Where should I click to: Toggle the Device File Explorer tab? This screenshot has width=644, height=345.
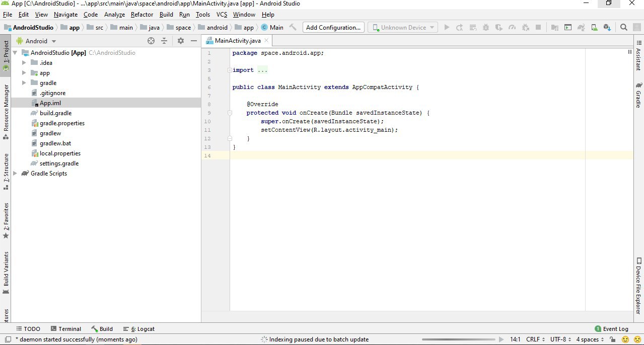coord(638,286)
